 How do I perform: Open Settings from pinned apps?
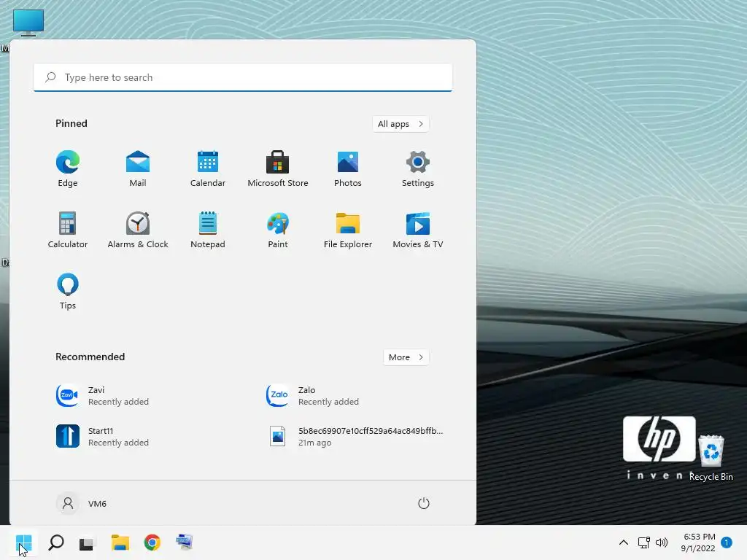click(418, 168)
